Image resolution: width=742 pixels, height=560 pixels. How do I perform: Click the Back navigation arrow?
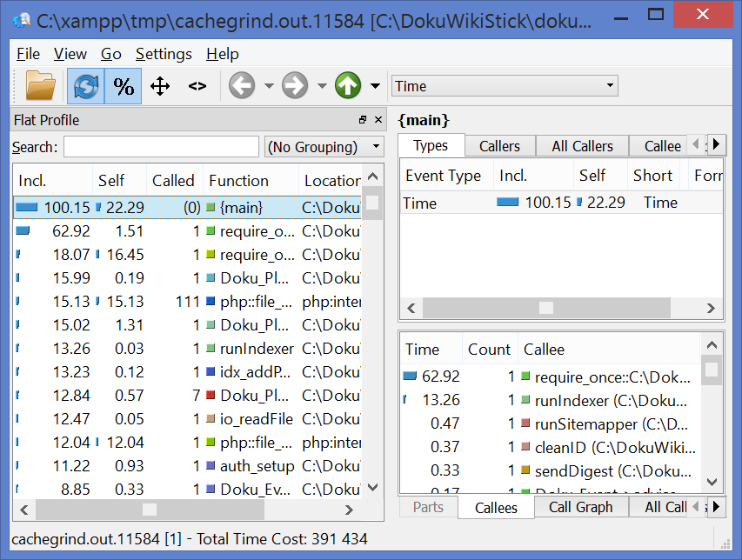(x=241, y=86)
